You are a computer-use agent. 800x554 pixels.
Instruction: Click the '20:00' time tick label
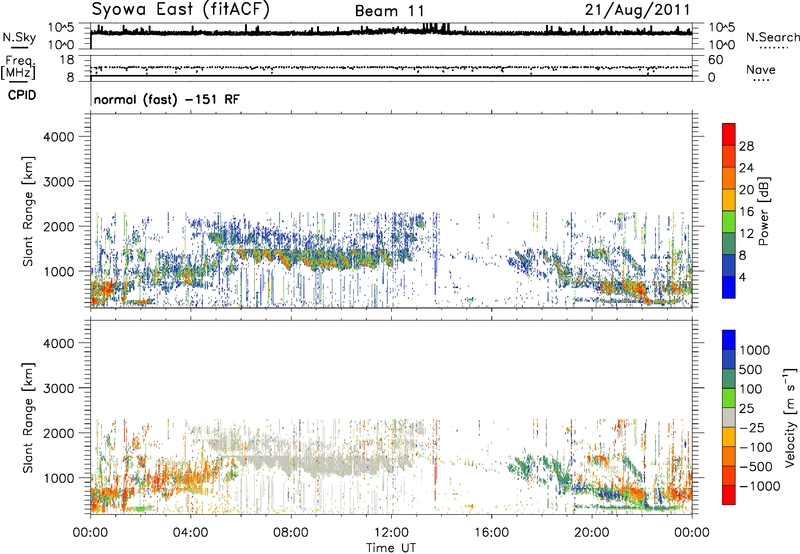coord(592,533)
